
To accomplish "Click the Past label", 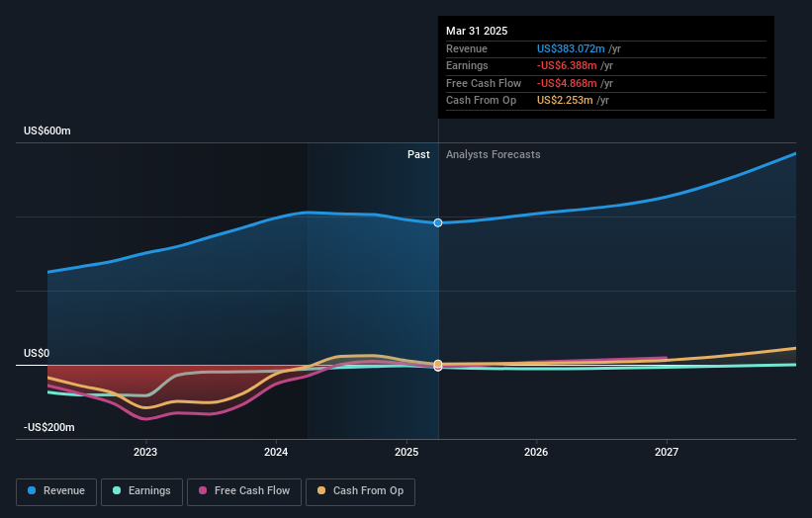I will (x=418, y=155).
